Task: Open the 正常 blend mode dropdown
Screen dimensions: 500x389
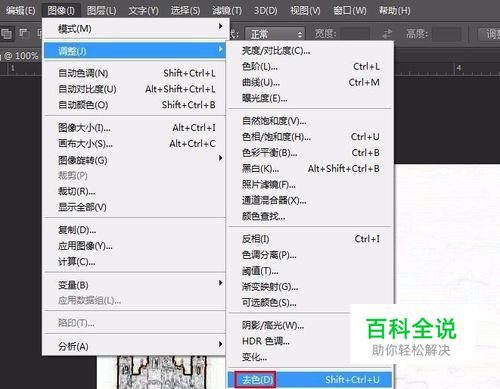Action: [x=275, y=34]
